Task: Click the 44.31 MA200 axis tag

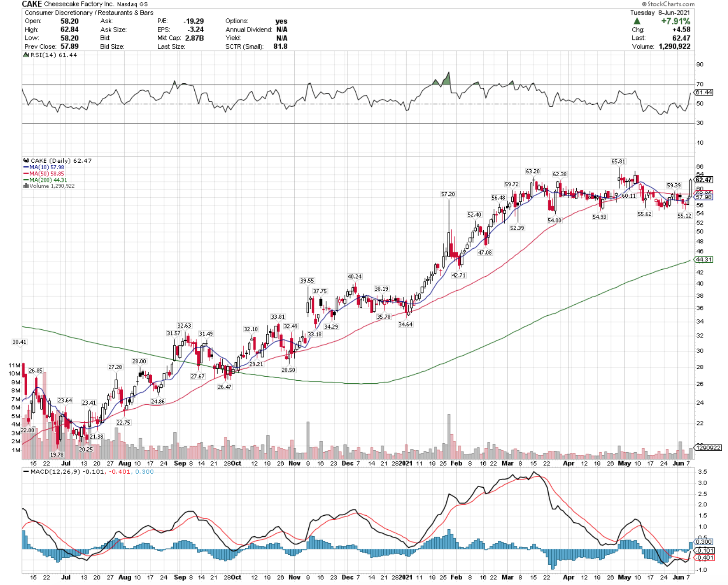Action: (x=703, y=260)
